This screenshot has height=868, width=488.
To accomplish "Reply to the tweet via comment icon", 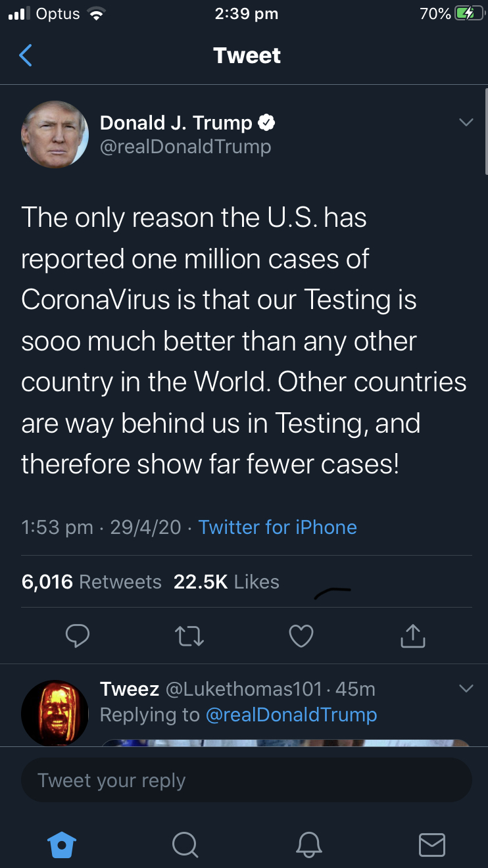I will click(78, 635).
